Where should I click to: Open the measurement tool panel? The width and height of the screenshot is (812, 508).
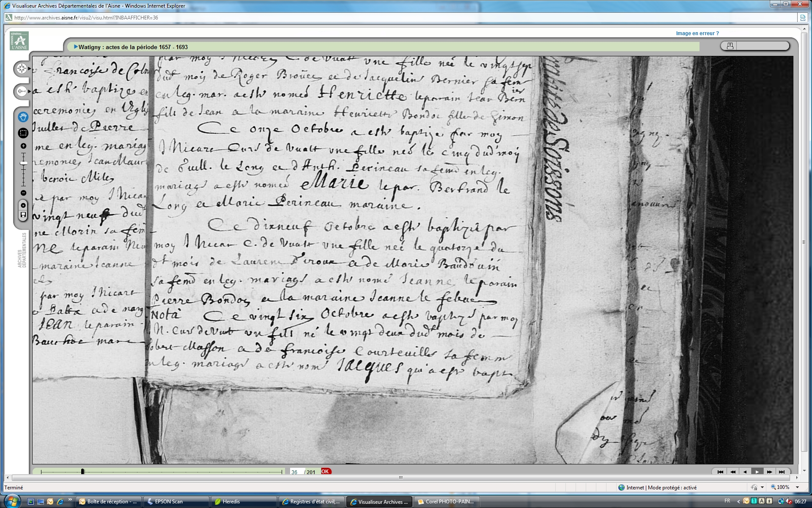pyautogui.click(x=22, y=91)
